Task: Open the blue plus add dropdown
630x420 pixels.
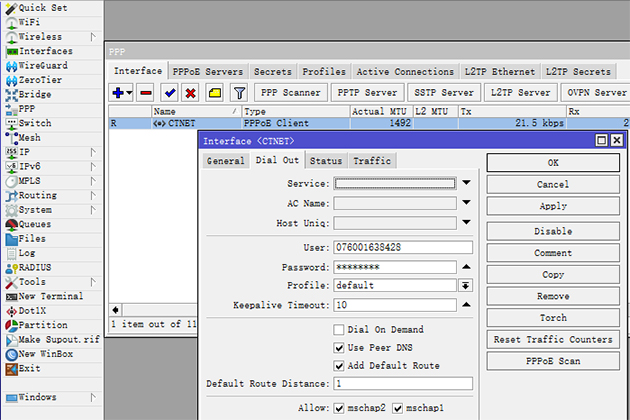Action: (122, 93)
